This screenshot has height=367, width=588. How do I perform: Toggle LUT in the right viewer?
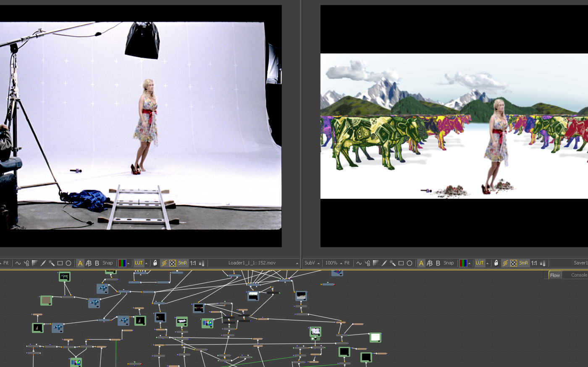click(x=480, y=263)
